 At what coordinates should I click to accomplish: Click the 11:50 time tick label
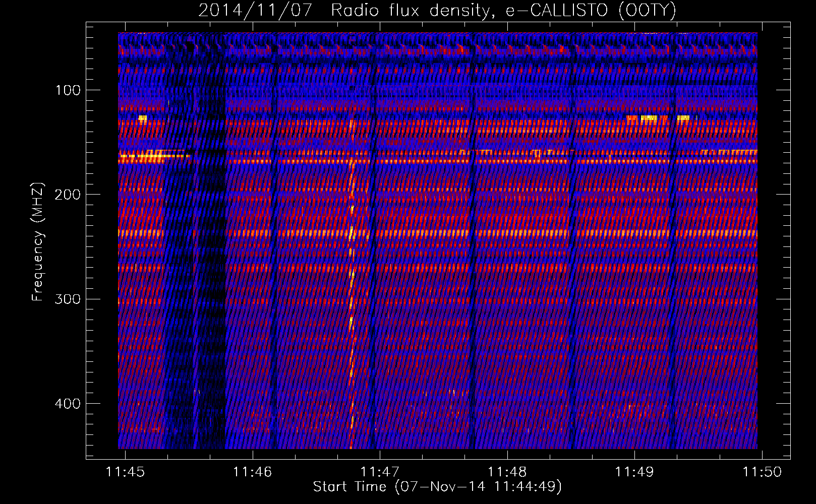pyautogui.click(x=762, y=472)
